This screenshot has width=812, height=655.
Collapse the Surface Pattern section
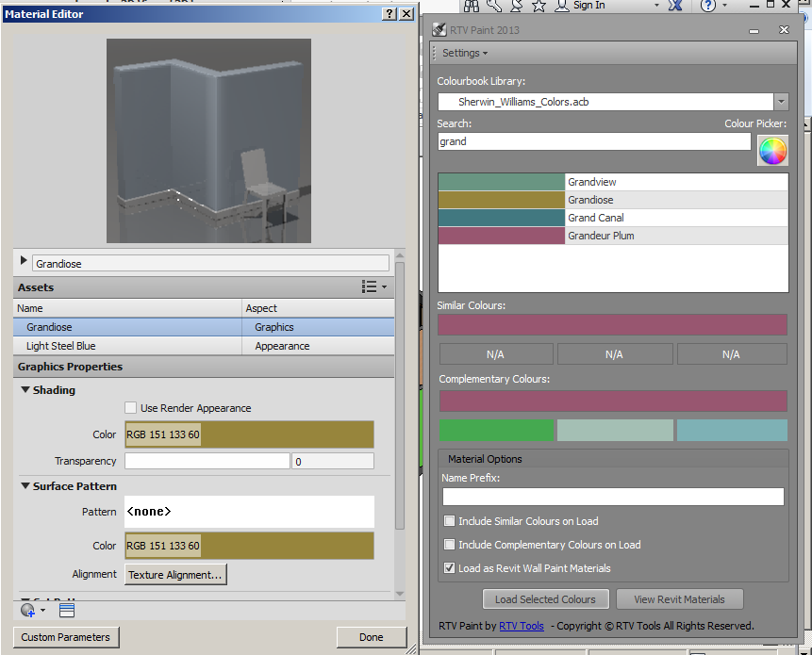click(25, 485)
